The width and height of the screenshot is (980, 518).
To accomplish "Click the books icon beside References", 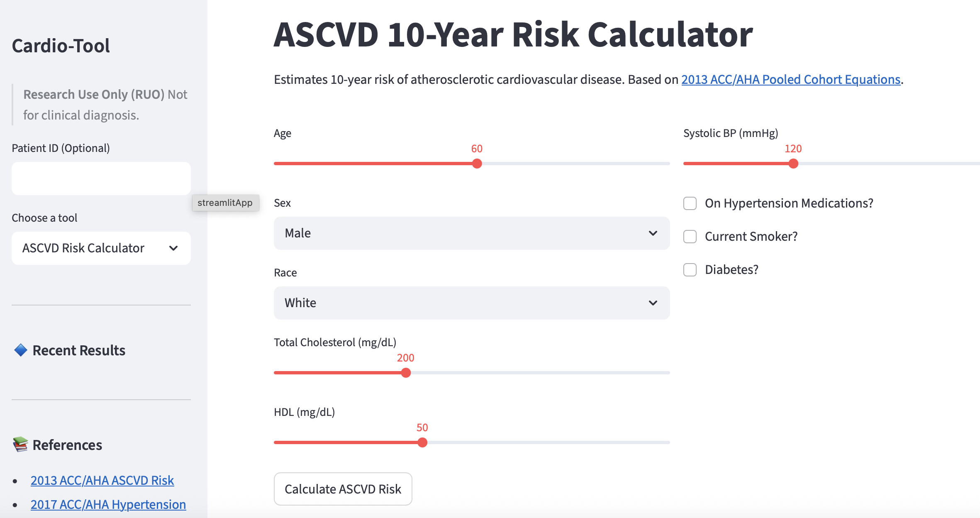I will pos(20,445).
